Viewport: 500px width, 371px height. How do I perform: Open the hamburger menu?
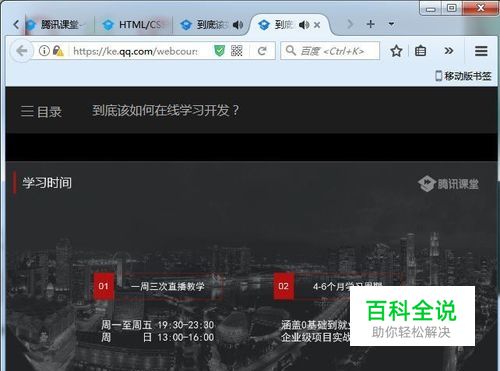[481, 51]
